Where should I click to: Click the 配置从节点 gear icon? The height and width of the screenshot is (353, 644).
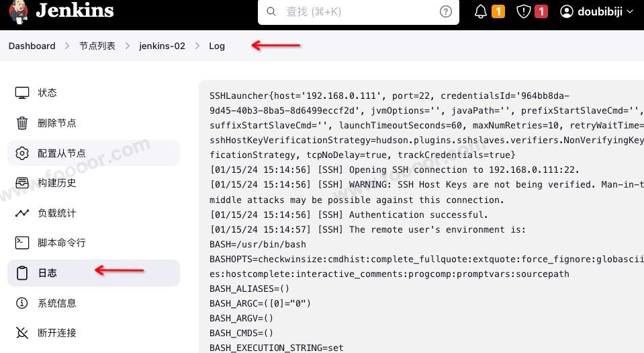pyautogui.click(x=22, y=153)
